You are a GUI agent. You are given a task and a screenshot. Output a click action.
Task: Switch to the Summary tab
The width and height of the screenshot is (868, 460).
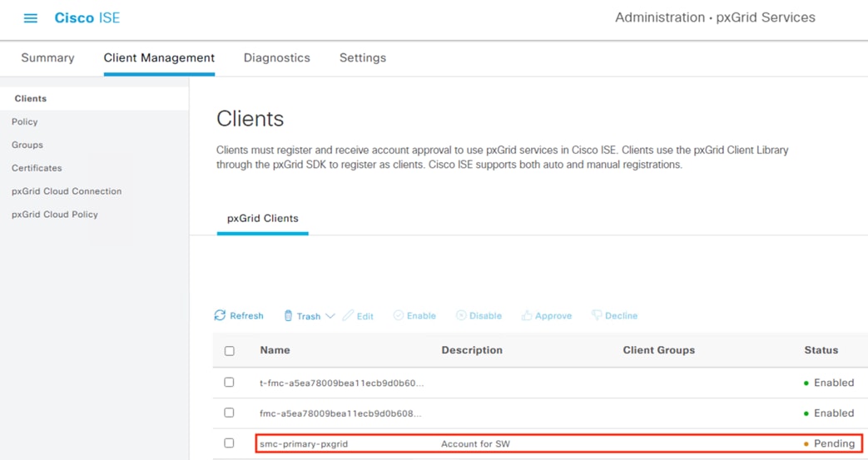pyautogui.click(x=47, y=57)
